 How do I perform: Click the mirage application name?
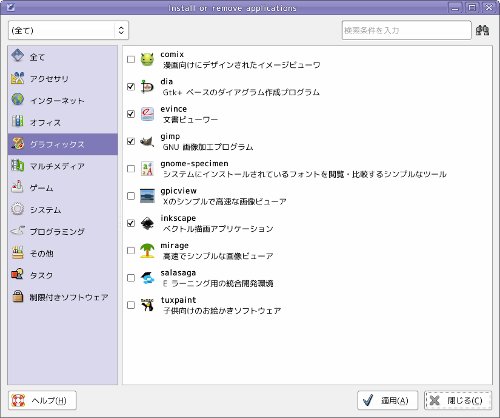coord(174,246)
